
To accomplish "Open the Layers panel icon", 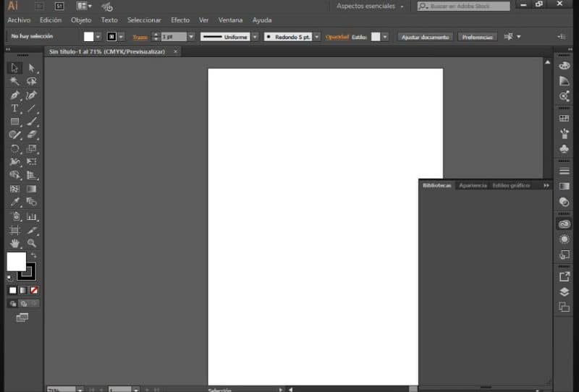I will (564, 292).
